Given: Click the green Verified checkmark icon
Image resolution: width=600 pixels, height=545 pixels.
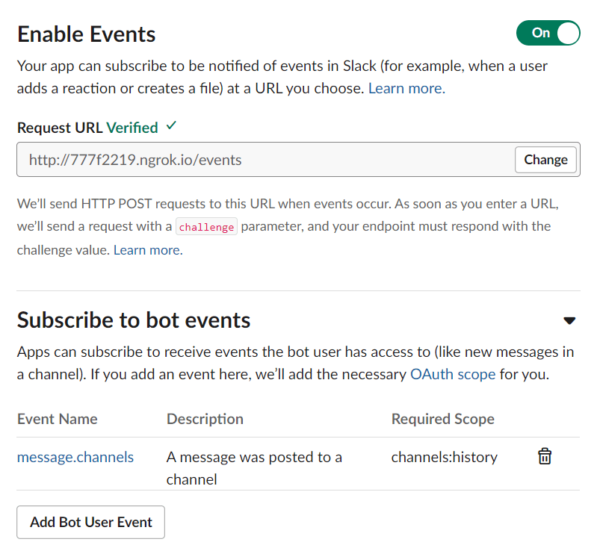Looking at the screenshot, I should point(171,126).
